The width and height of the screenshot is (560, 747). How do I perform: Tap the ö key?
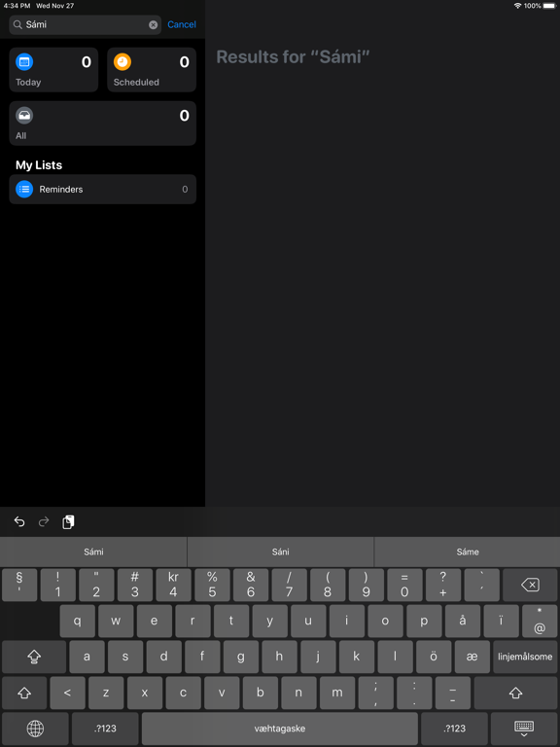coord(434,657)
